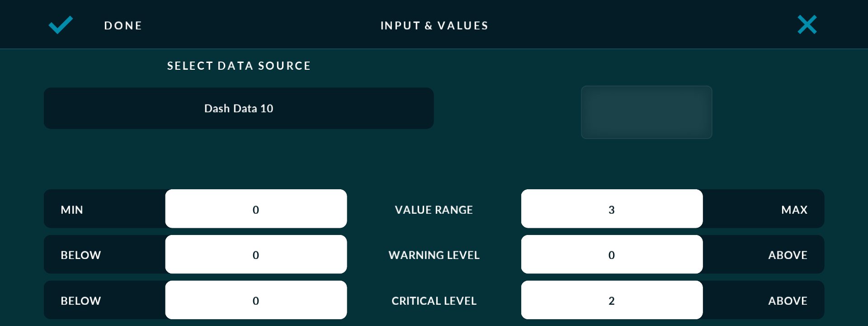The width and height of the screenshot is (868, 326).
Task: Focus the Critical Level BELOW value field
Action: tap(256, 300)
